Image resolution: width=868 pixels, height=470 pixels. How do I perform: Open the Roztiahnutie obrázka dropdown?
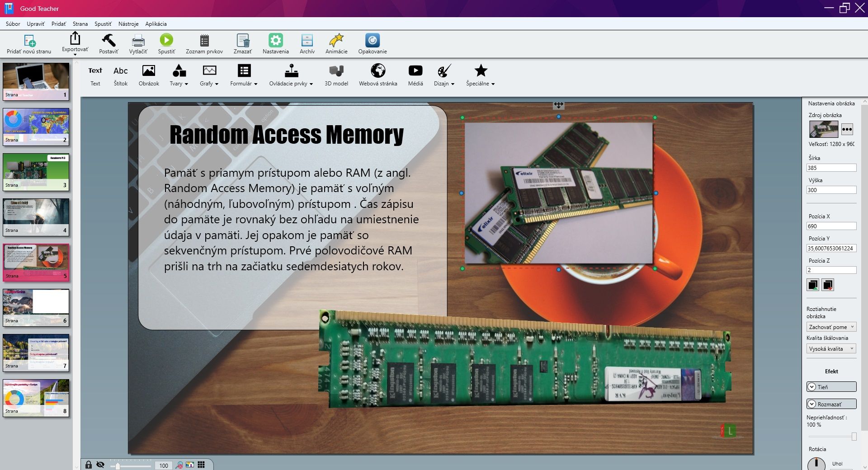point(831,327)
